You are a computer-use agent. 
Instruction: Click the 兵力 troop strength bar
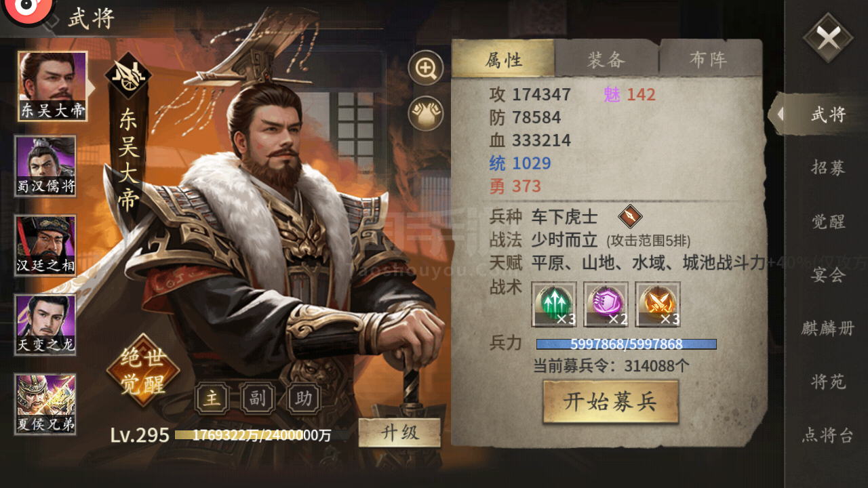click(626, 344)
